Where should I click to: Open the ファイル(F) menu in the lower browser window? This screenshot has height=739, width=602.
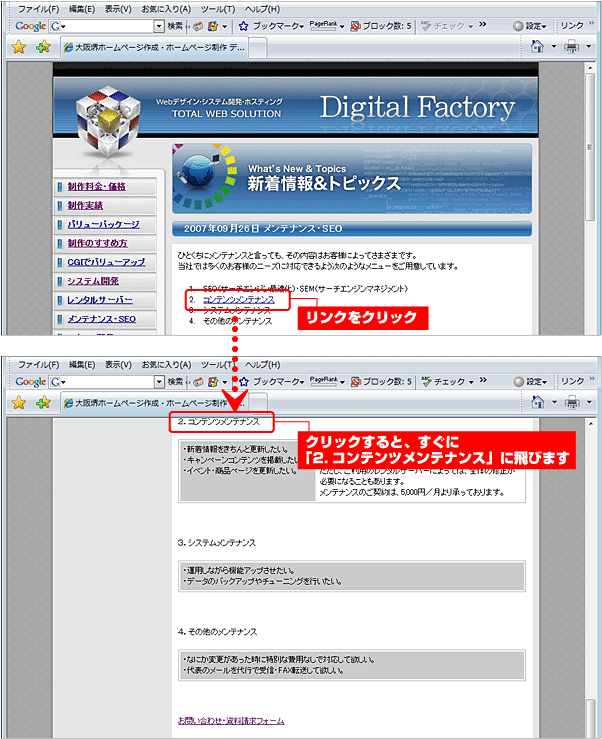(x=38, y=365)
